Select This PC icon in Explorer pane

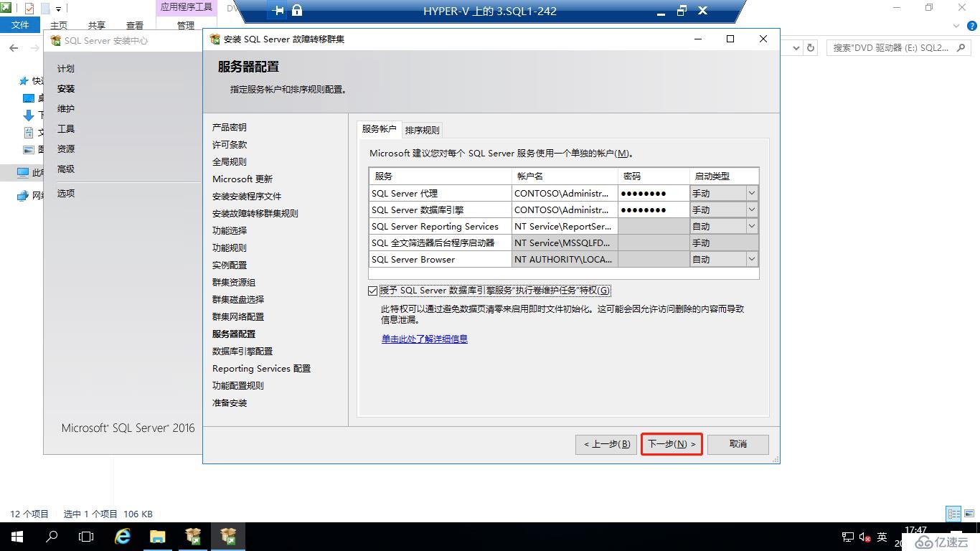pos(23,173)
